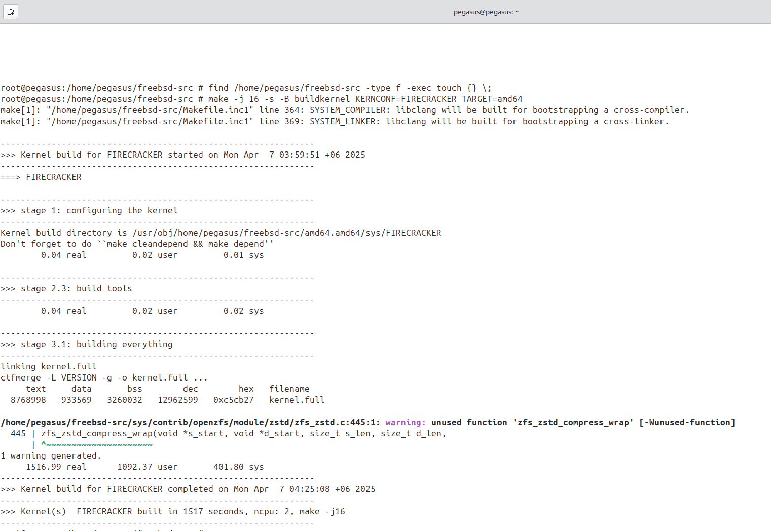Click the 'Kernel build for FIRECRACKER started' line
Image resolution: width=771 pixels, height=532 pixels.
(x=193, y=155)
